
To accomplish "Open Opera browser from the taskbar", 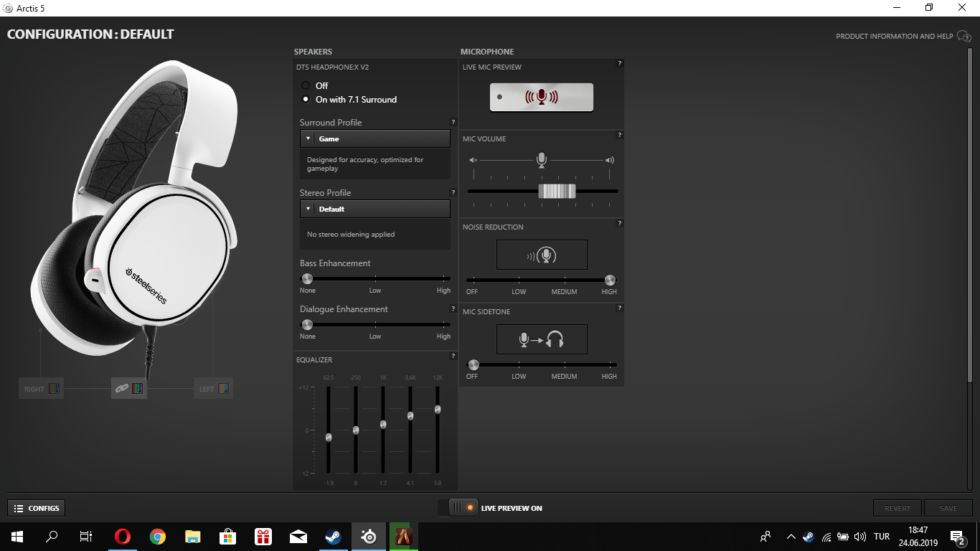I will [123, 537].
